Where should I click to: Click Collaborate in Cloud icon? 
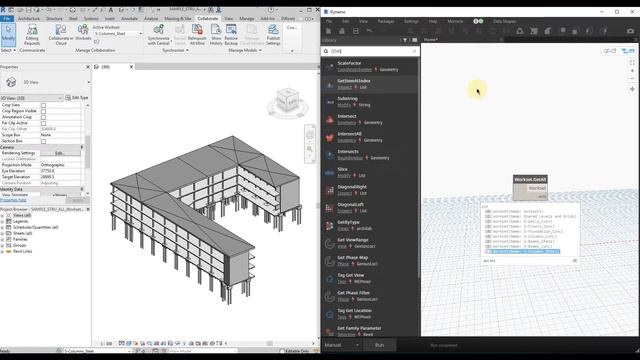[x=61, y=34]
